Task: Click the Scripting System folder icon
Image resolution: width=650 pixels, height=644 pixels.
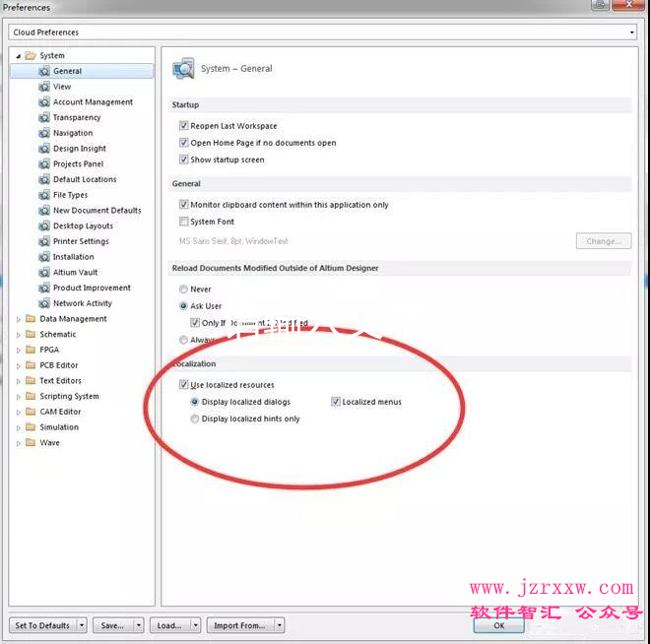Action: click(31, 396)
